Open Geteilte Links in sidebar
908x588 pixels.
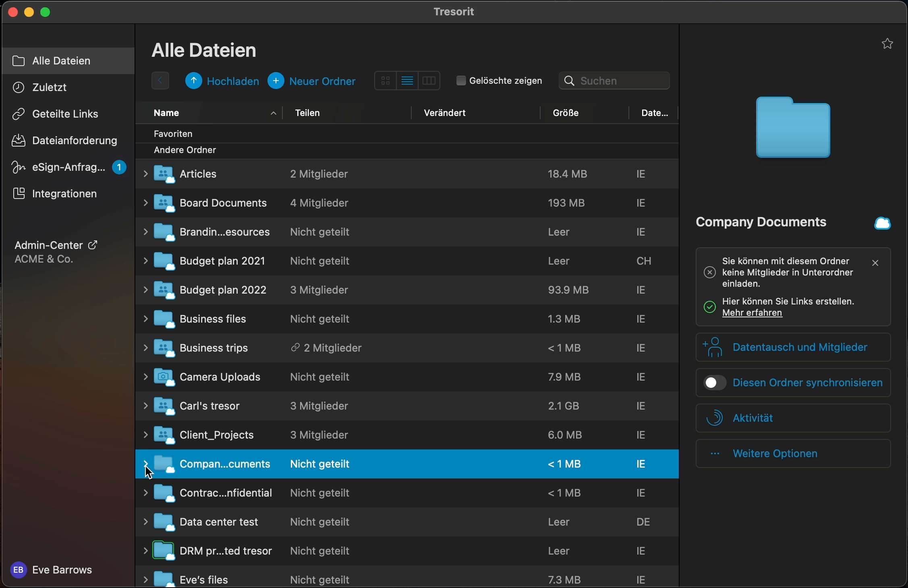tap(68, 114)
